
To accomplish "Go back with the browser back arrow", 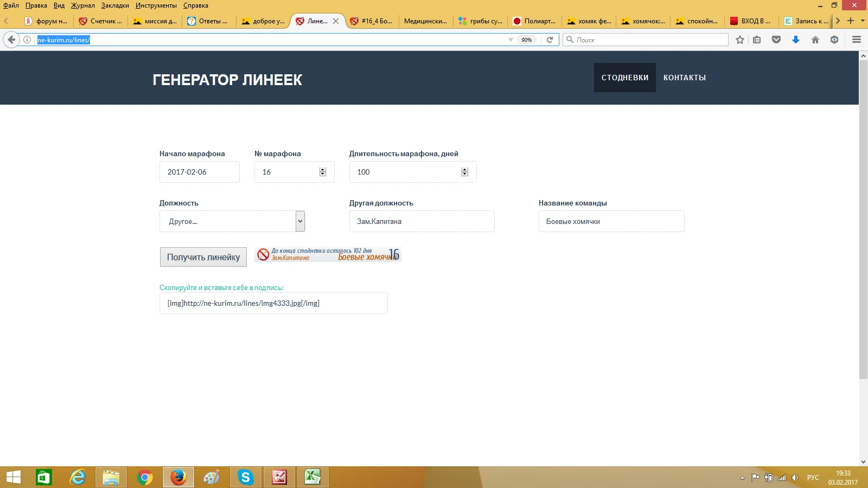I will coord(11,40).
